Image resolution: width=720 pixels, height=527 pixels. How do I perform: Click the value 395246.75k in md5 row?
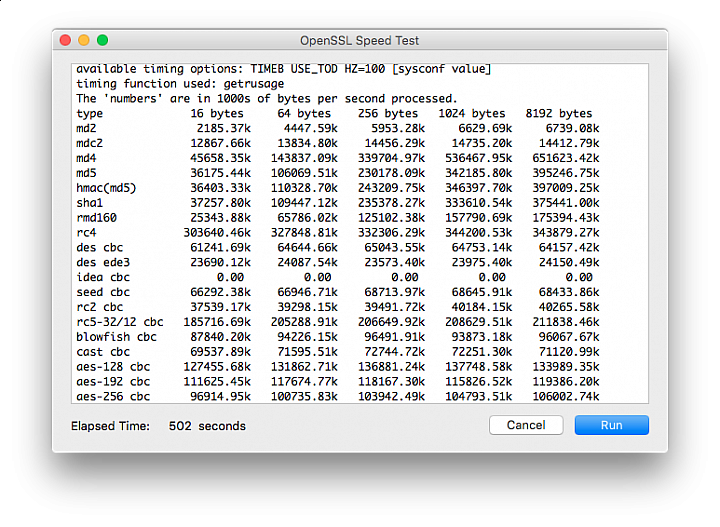coord(566,174)
